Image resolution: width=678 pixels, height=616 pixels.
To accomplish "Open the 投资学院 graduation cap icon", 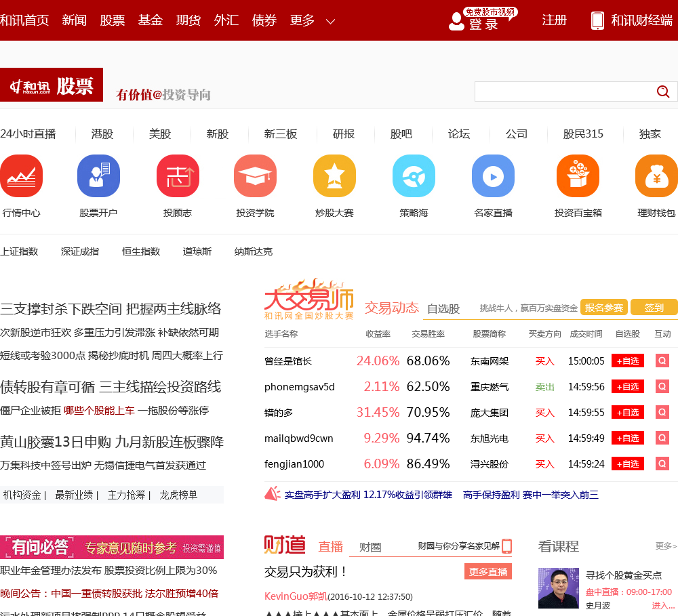I will [255, 176].
